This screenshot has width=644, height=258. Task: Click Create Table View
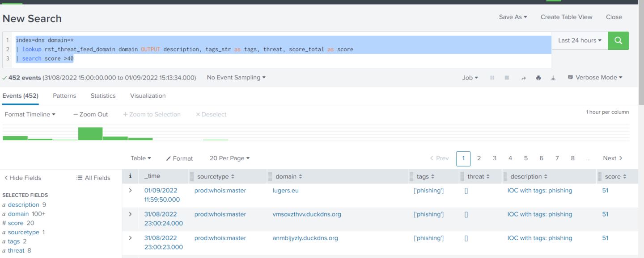[x=566, y=17]
